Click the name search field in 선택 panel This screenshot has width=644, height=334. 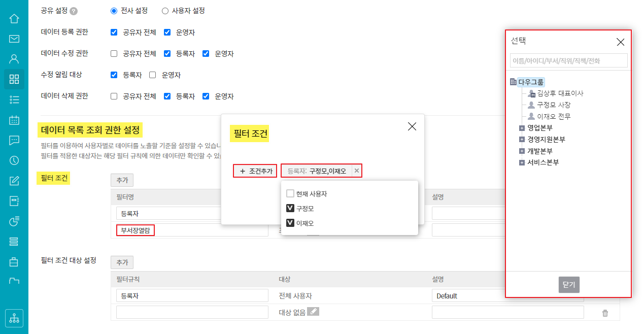click(568, 61)
